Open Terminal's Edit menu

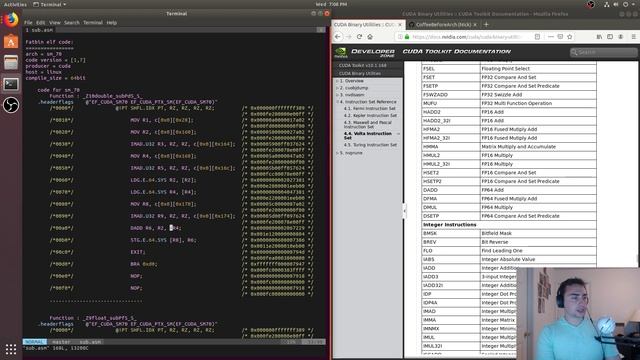pyautogui.click(x=40, y=22)
